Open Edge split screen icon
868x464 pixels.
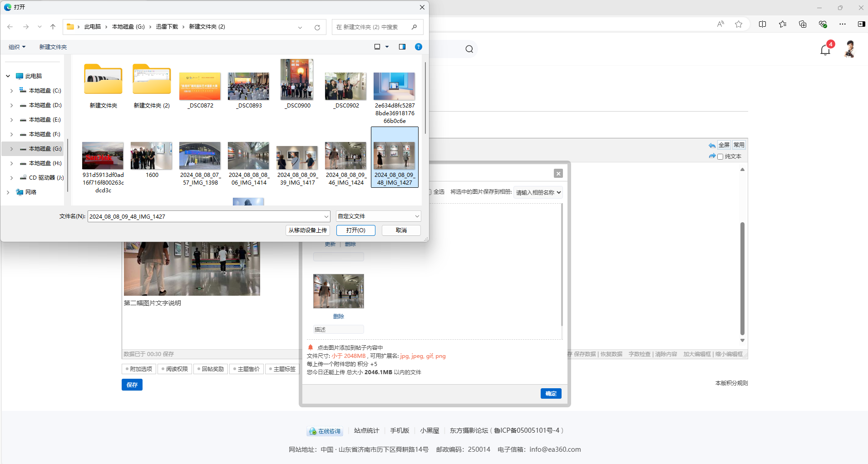tap(762, 24)
